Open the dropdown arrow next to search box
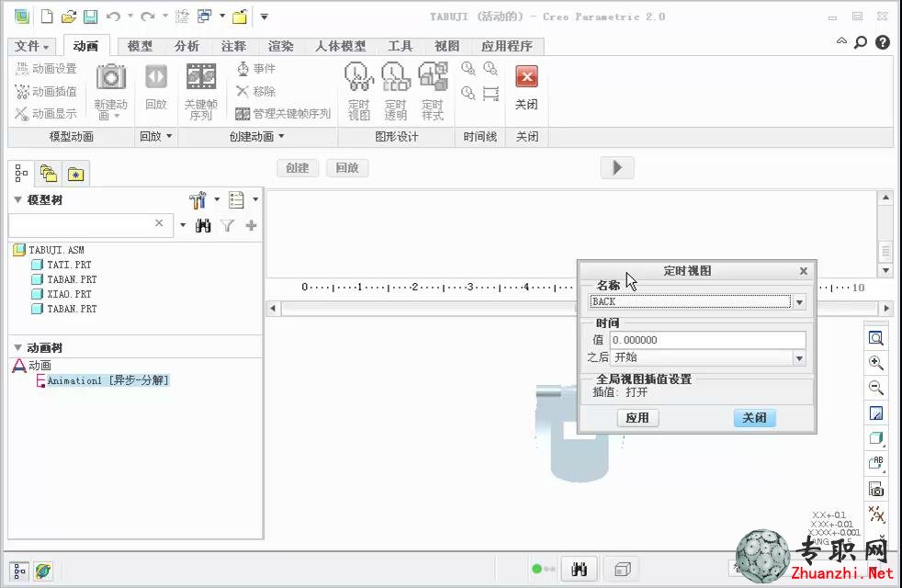 [183, 225]
